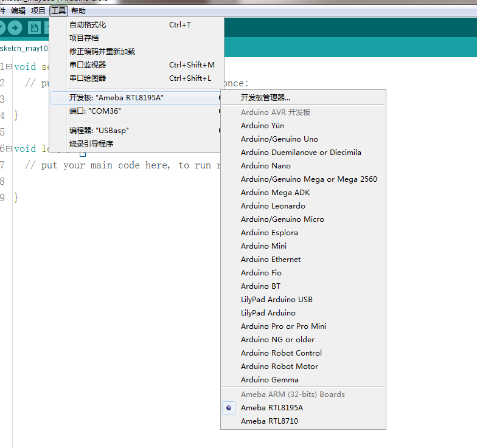Image resolution: width=477 pixels, height=448 pixels.
Task: Collapse the void setup code fold marker
Action: pyautogui.click(x=9, y=66)
